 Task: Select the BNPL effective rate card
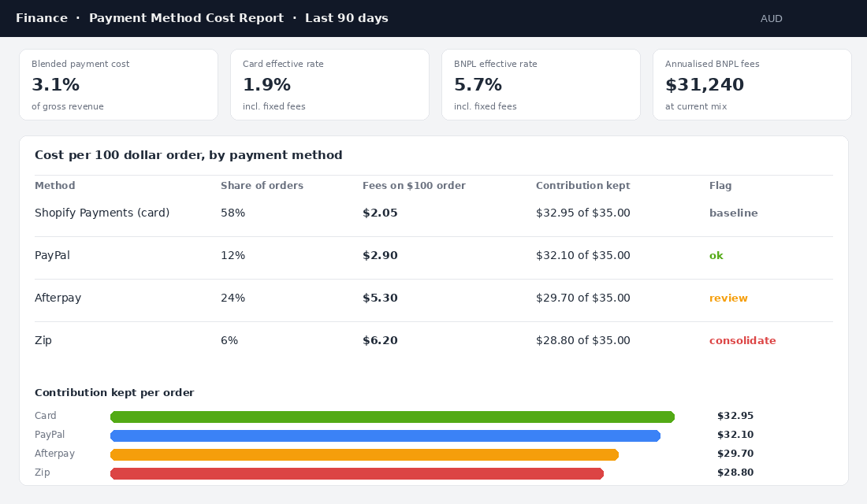[x=541, y=84]
